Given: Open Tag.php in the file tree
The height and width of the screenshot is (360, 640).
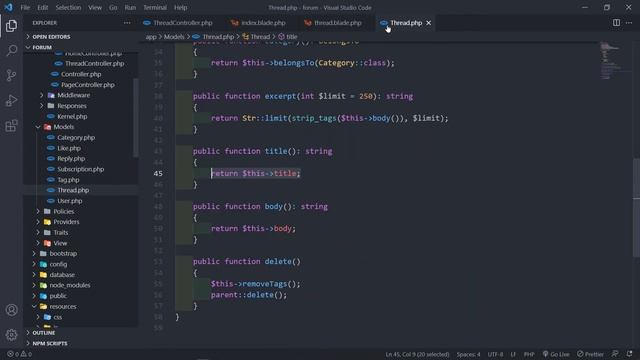Looking at the screenshot, I should (68, 180).
